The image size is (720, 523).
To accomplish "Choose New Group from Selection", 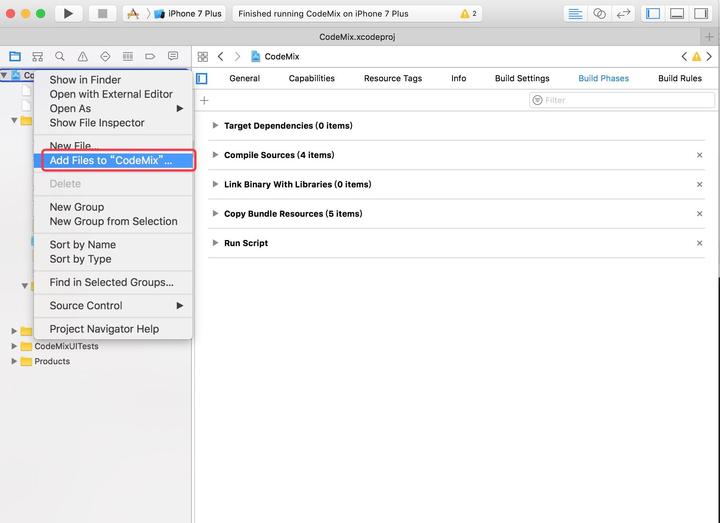I will tap(113, 221).
